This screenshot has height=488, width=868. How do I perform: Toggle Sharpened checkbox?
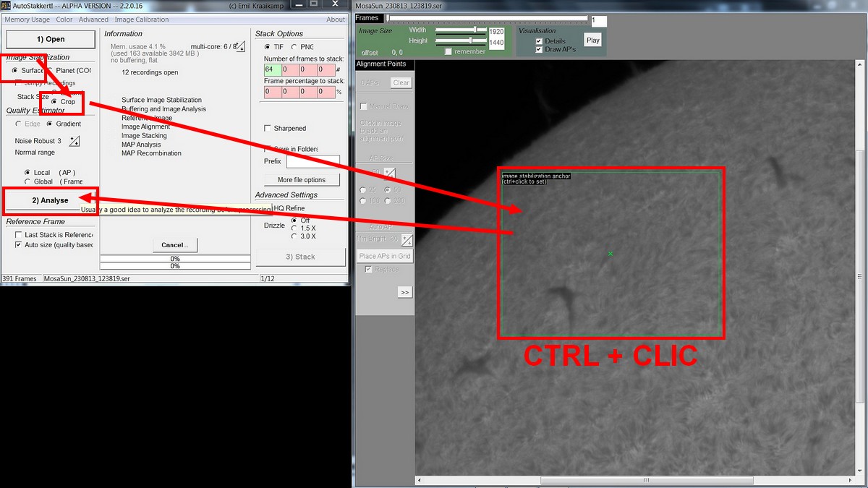click(268, 128)
